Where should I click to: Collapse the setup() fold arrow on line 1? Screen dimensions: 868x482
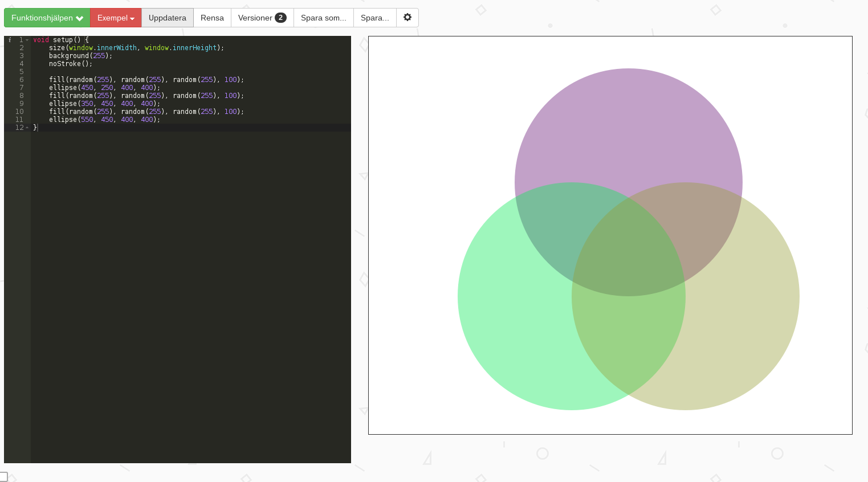(x=27, y=40)
